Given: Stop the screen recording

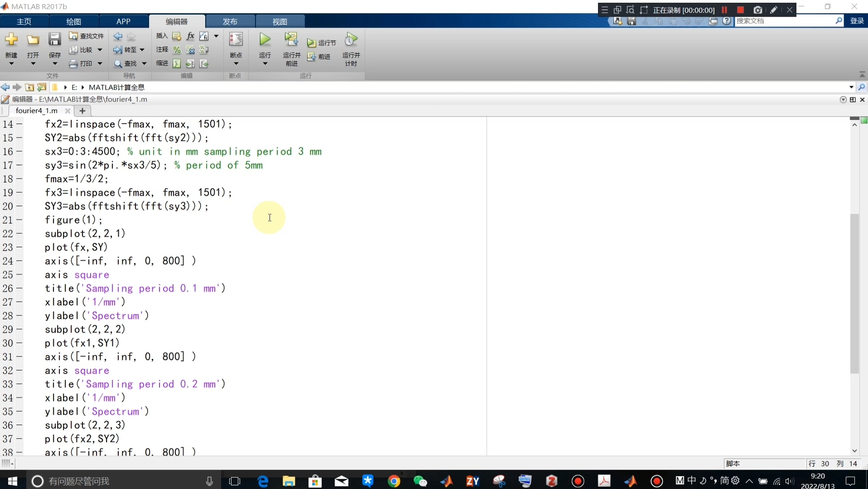Looking at the screenshot, I should [x=741, y=10].
